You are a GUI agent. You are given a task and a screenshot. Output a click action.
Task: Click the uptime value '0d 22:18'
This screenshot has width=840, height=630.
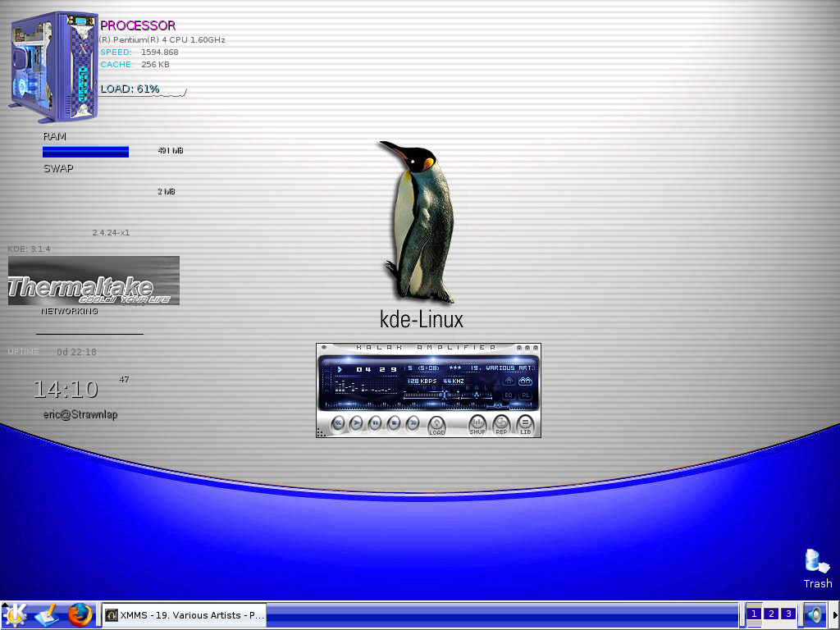pyautogui.click(x=76, y=352)
